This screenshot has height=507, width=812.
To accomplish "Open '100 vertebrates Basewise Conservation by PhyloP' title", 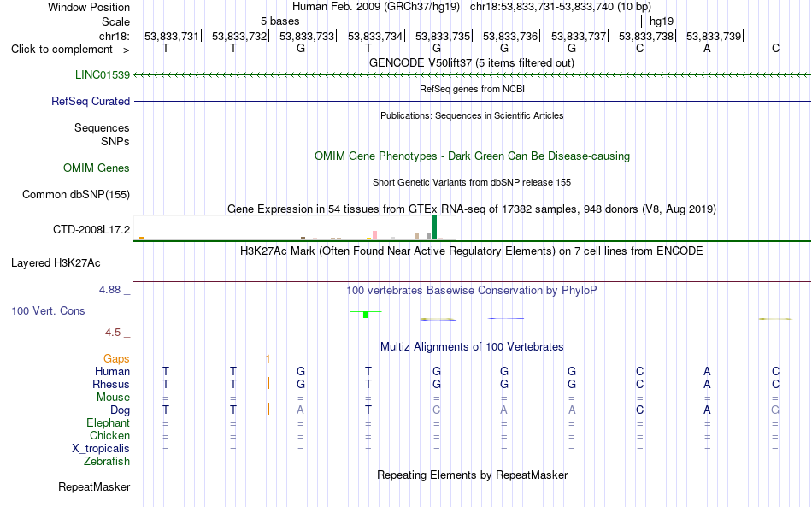I will pyautogui.click(x=471, y=291).
